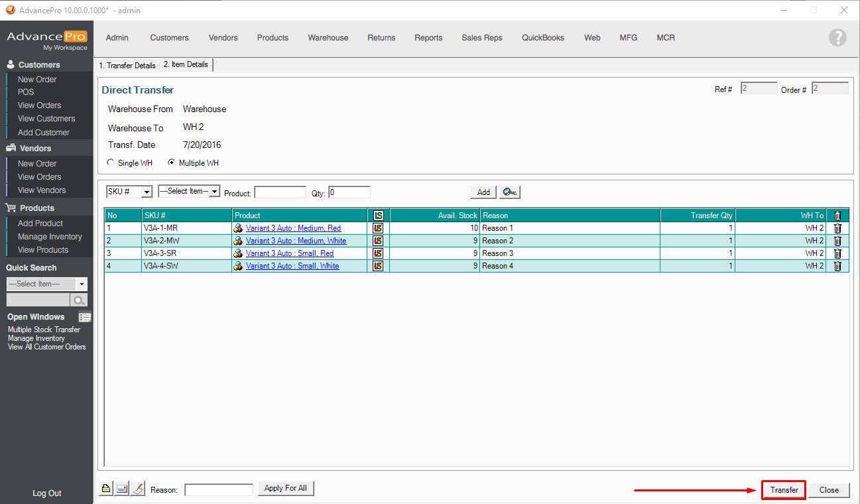Click the Quick Search text field
The height and width of the screenshot is (504, 860).
(x=38, y=300)
